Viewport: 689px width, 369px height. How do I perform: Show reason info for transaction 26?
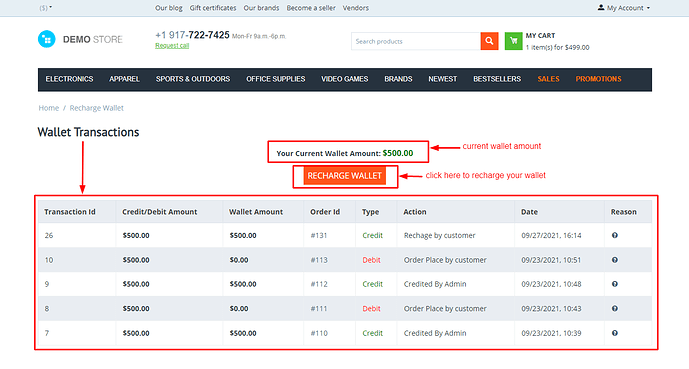click(x=615, y=235)
